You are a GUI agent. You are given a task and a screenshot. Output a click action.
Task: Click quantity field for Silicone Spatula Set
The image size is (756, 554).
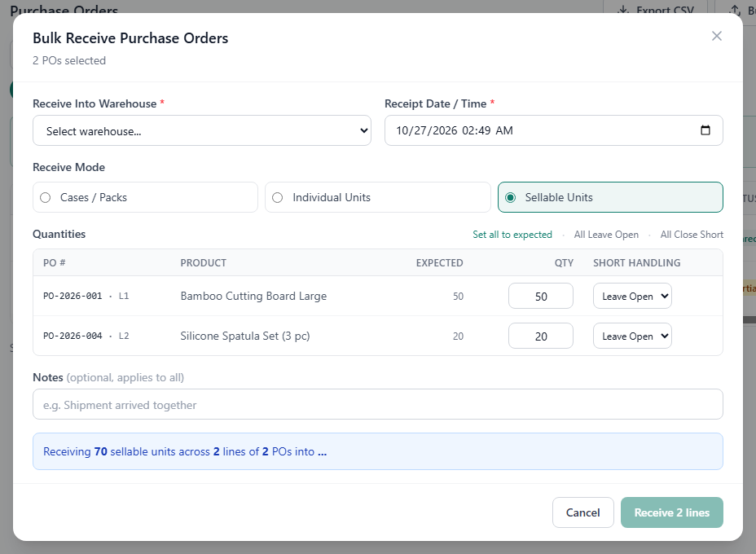(540, 336)
